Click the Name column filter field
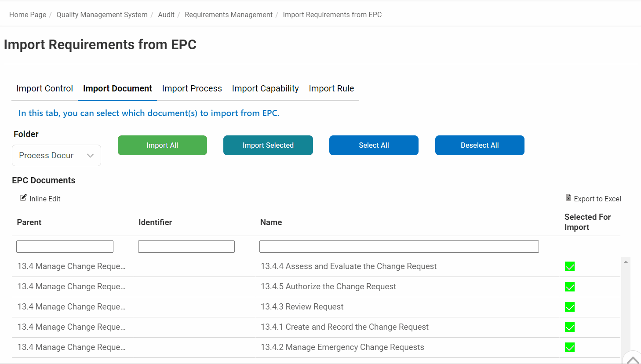The width and height of the screenshot is (641, 364). 399,247
